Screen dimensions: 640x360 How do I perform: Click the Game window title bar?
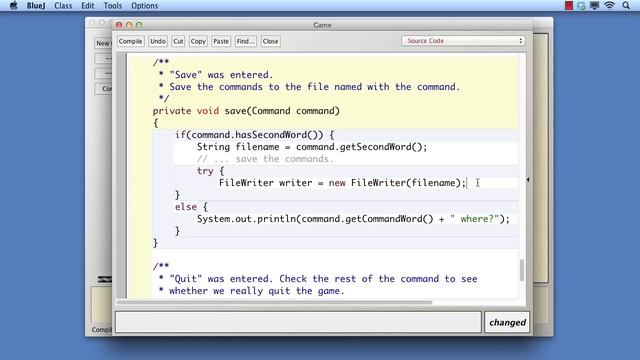(x=322, y=25)
